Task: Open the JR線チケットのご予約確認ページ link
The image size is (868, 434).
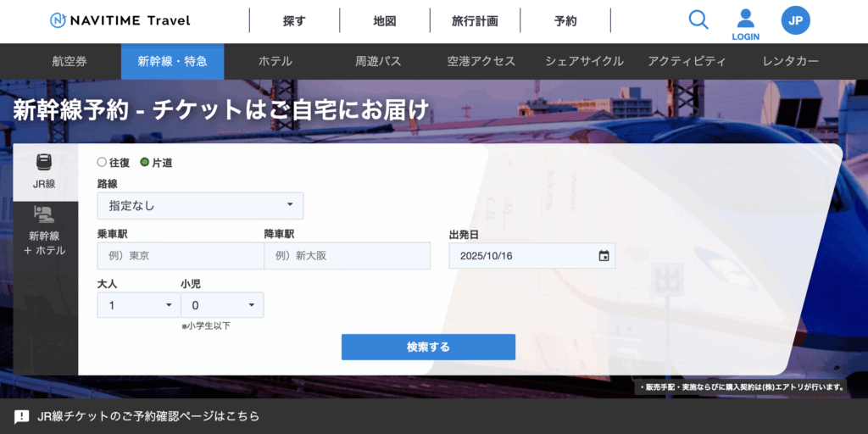Action: click(148, 416)
